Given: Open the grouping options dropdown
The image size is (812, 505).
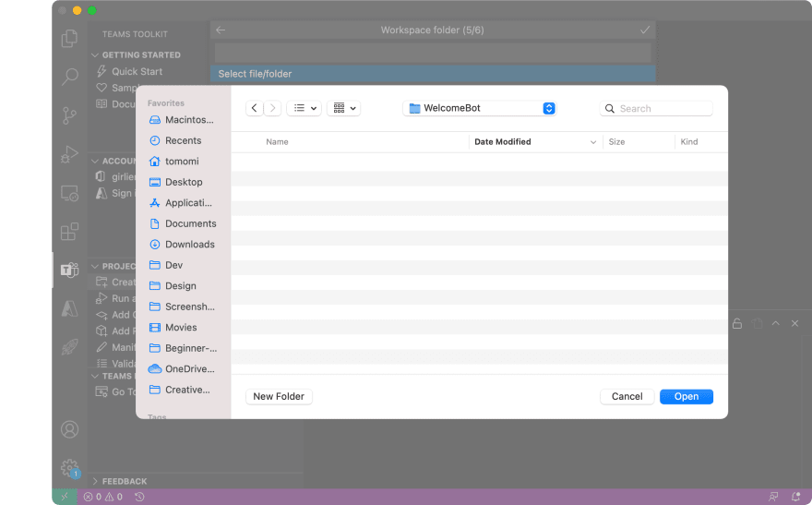Looking at the screenshot, I should point(344,108).
